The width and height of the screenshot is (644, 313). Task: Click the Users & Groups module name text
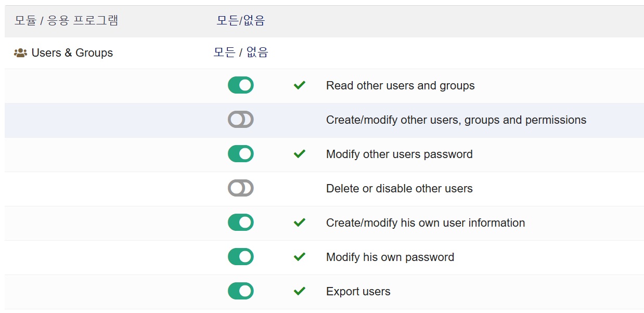click(72, 53)
